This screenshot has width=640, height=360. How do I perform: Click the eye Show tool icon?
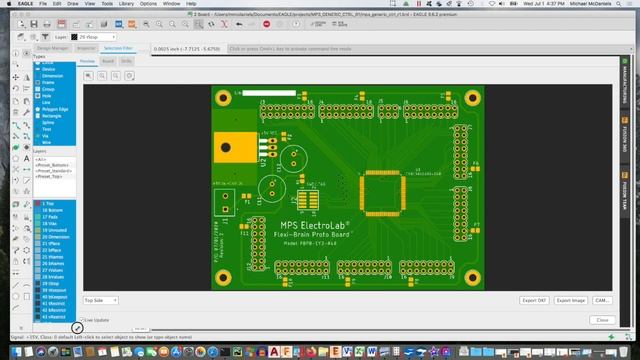pos(27,54)
